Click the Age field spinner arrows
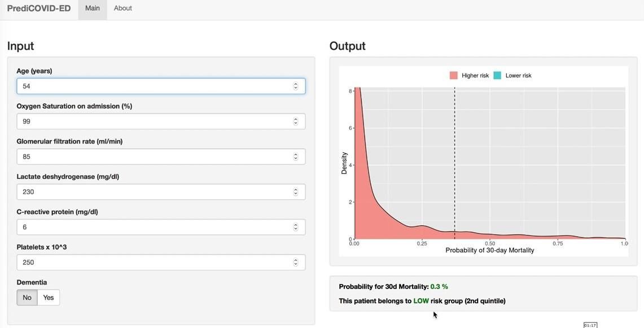The image size is (644, 328). [x=295, y=86]
